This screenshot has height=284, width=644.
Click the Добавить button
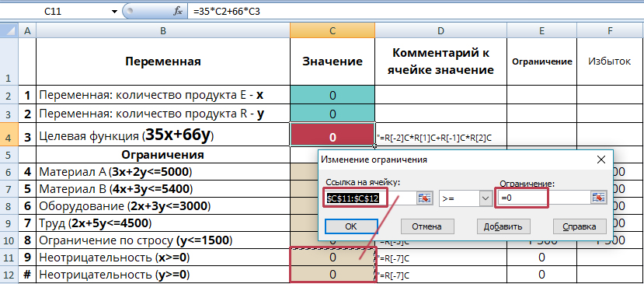pos(503,226)
